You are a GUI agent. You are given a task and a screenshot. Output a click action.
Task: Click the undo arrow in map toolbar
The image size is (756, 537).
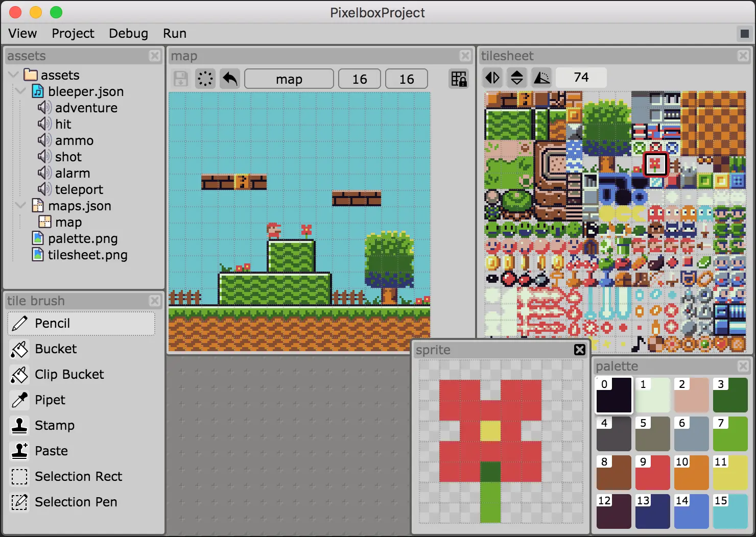point(230,79)
